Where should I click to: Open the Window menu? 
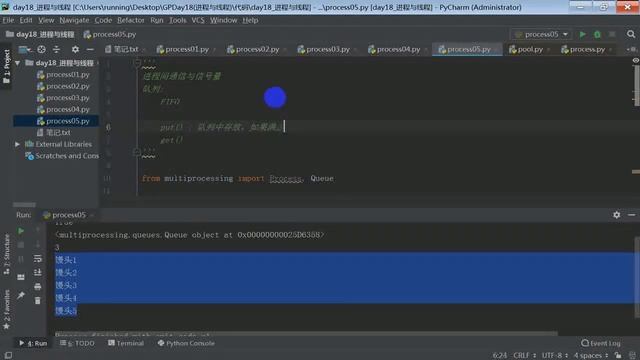(x=224, y=20)
